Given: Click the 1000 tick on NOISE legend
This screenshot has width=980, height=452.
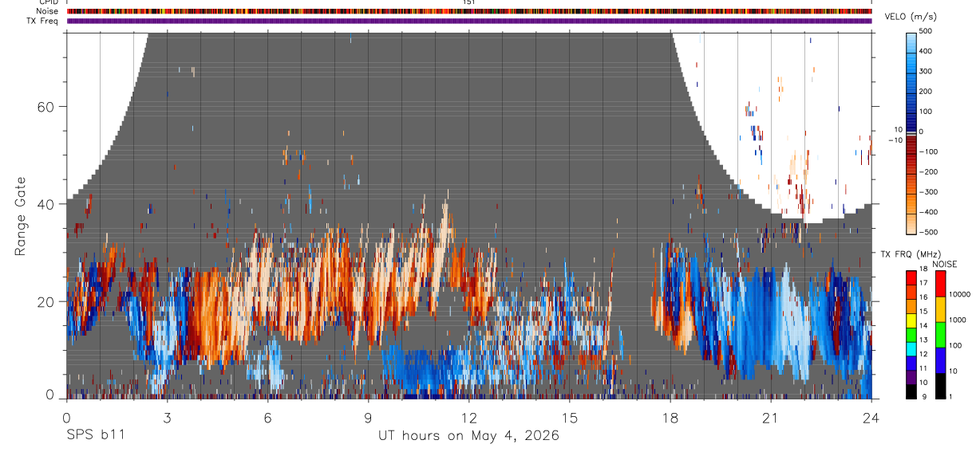Looking at the screenshot, I should tap(958, 320).
